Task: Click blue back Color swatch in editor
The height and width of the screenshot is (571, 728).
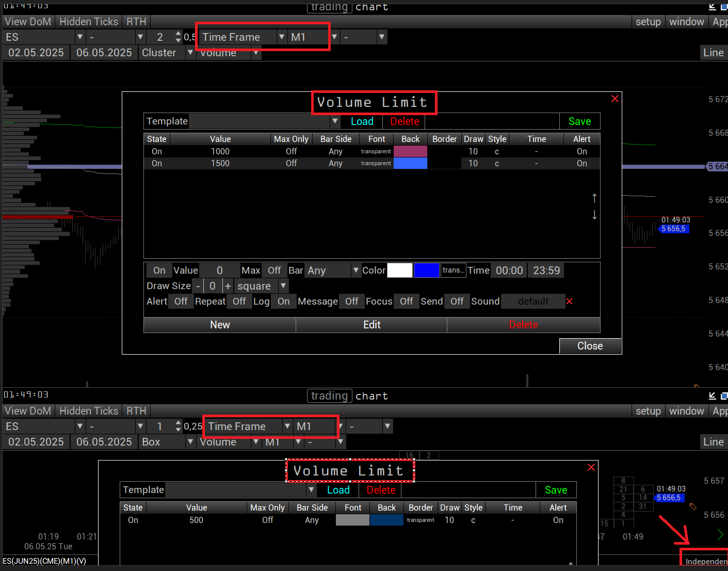Action: coord(427,271)
